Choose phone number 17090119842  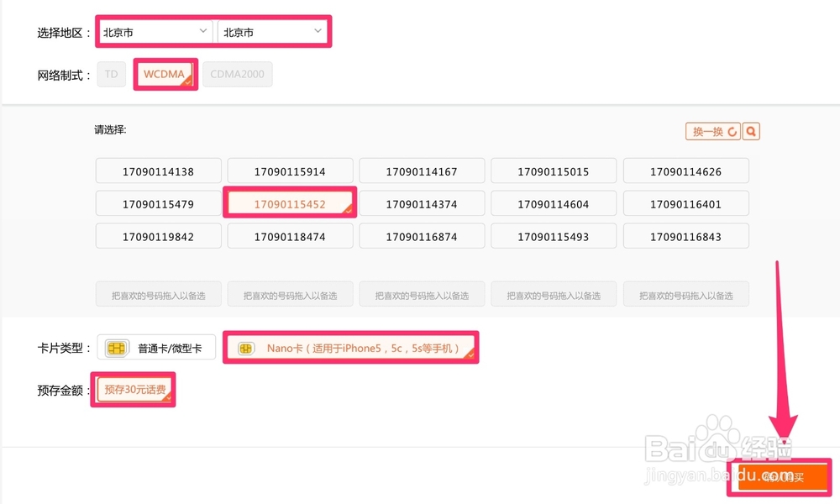tap(159, 236)
